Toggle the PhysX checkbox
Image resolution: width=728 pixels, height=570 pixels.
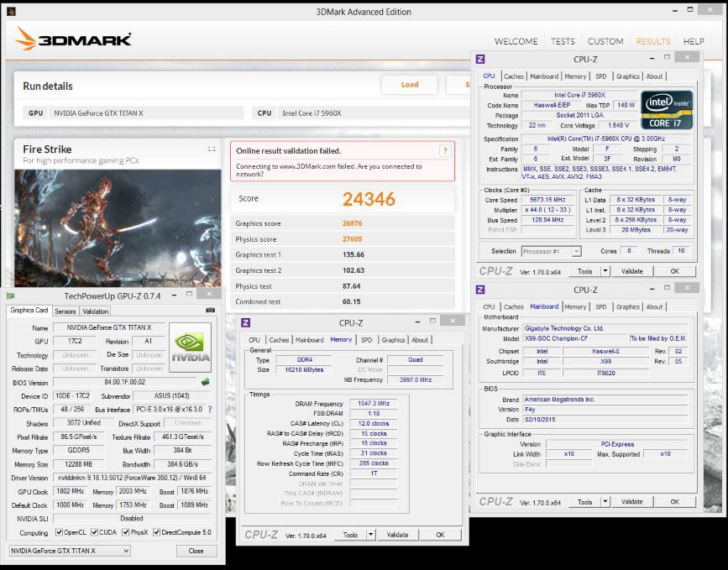[x=124, y=532]
